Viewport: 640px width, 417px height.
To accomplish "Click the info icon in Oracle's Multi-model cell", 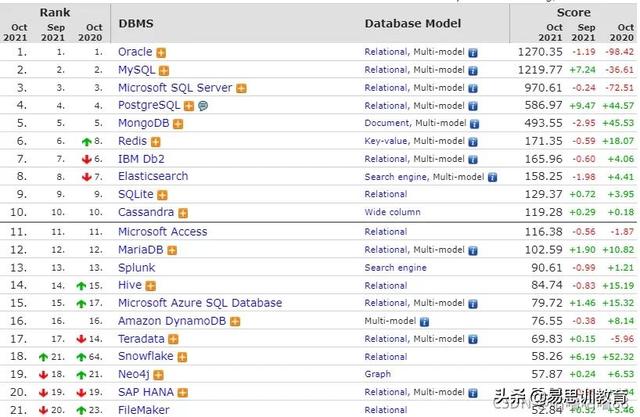I will [473, 52].
